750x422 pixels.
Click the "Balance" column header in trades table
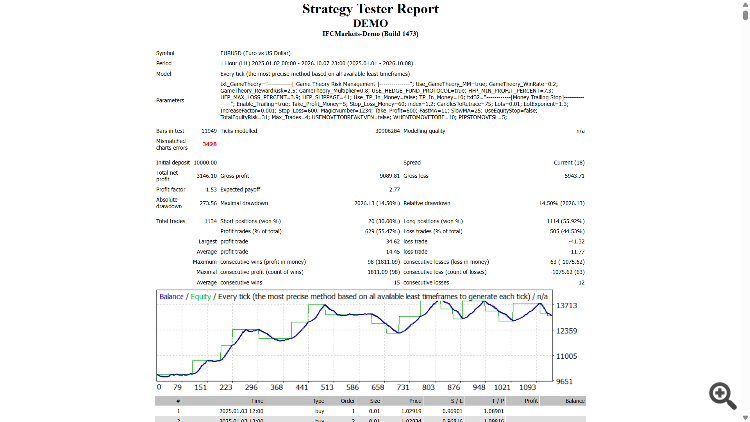coord(574,401)
